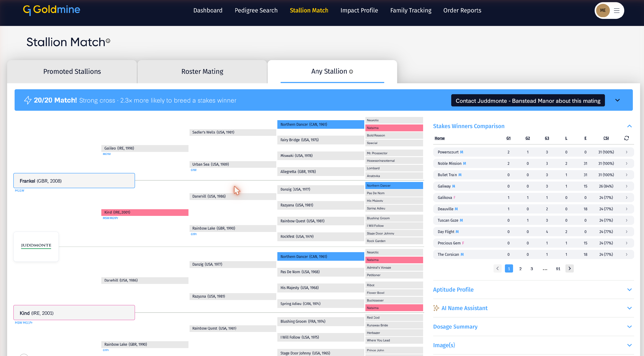The image size is (644, 356).
Task: Go to previous page of stakes winners
Action: [498, 269]
